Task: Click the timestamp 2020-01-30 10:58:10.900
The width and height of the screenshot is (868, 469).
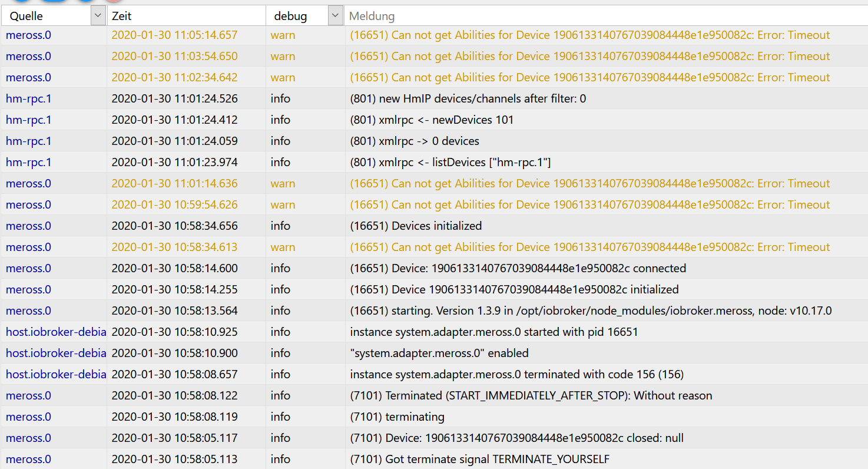Action: click(174, 353)
